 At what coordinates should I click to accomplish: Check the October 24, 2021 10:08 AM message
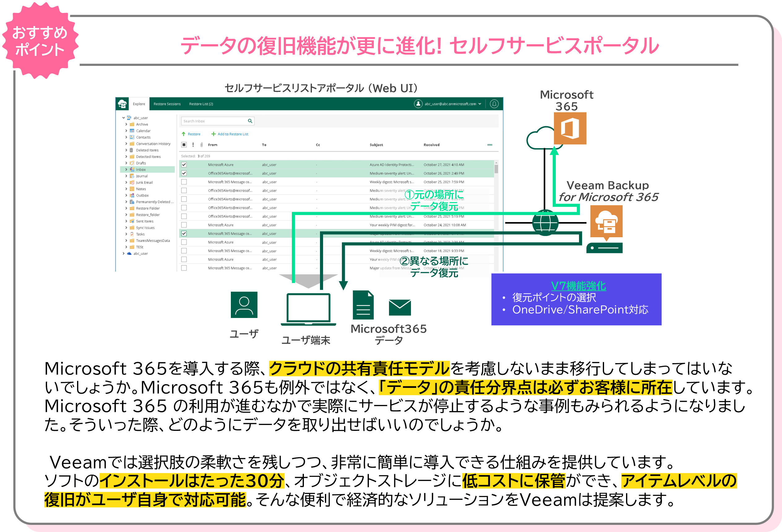[x=184, y=225]
